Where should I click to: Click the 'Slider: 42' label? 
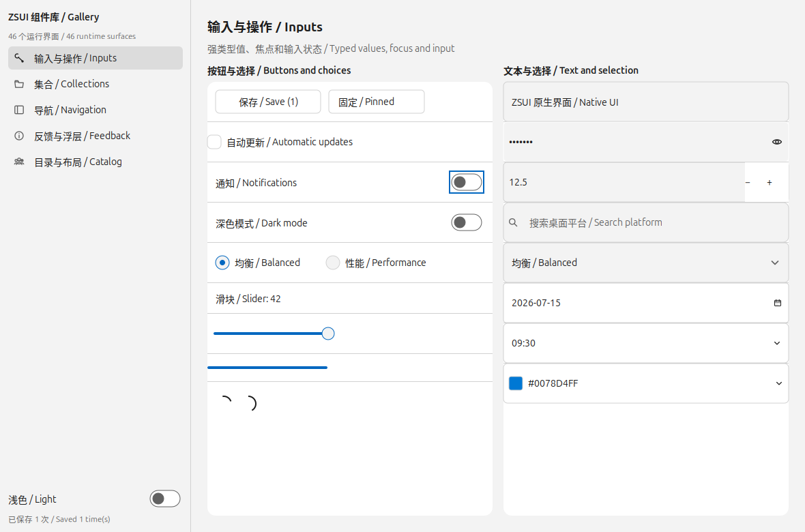[248, 299]
